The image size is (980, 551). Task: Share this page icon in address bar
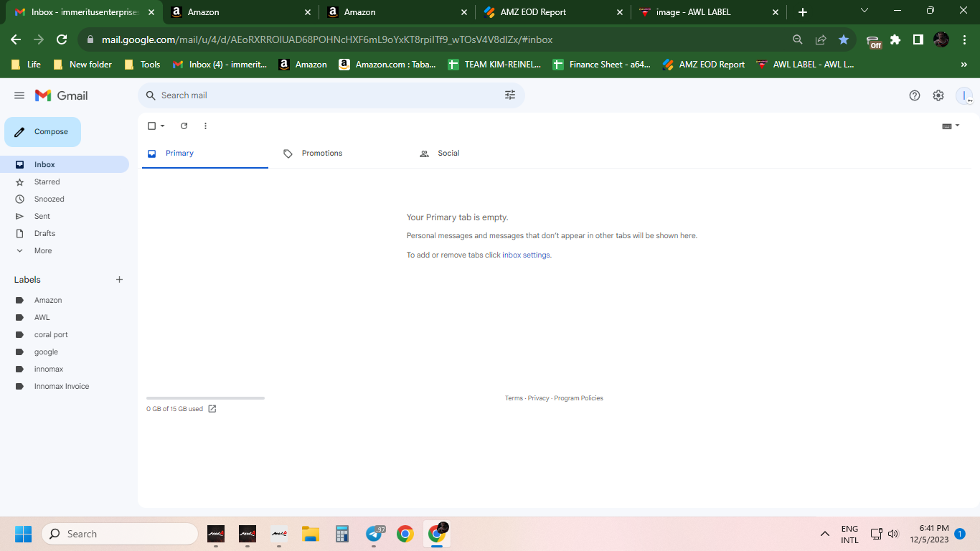[821, 39]
